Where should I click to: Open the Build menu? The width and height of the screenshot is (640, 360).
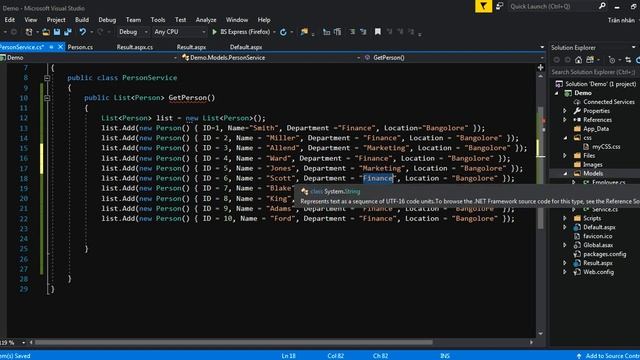82,20
